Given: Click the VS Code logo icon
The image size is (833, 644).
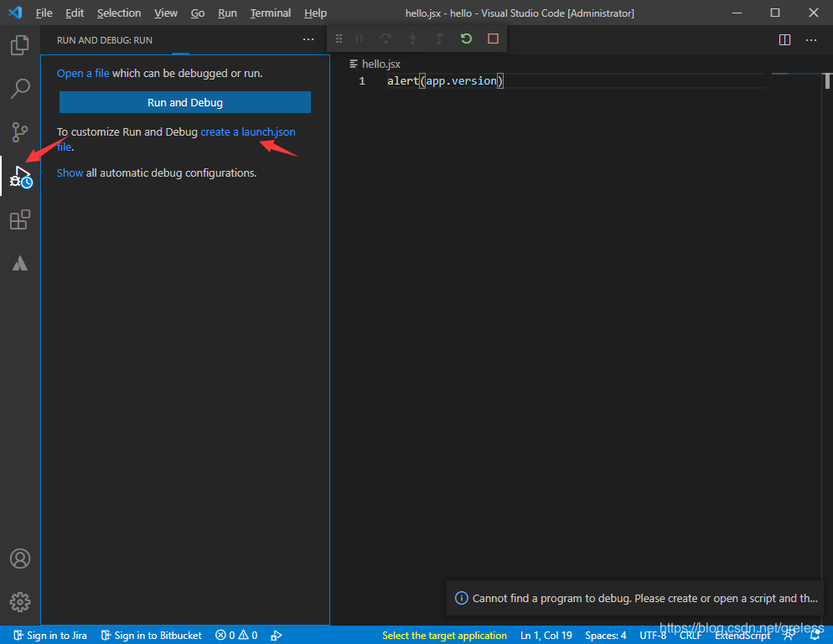Looking at the screenshot, I should pyautogui.click(x=15, y=13).
